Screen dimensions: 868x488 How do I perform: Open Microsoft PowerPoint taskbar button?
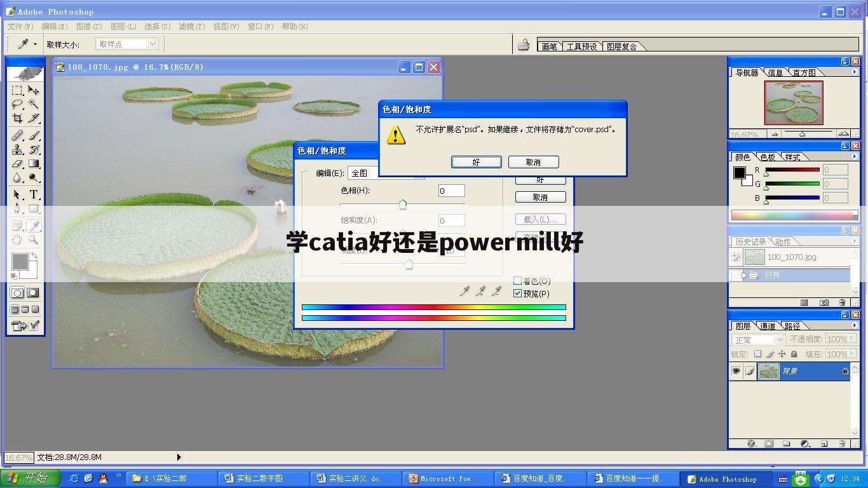tap(449, 478)
